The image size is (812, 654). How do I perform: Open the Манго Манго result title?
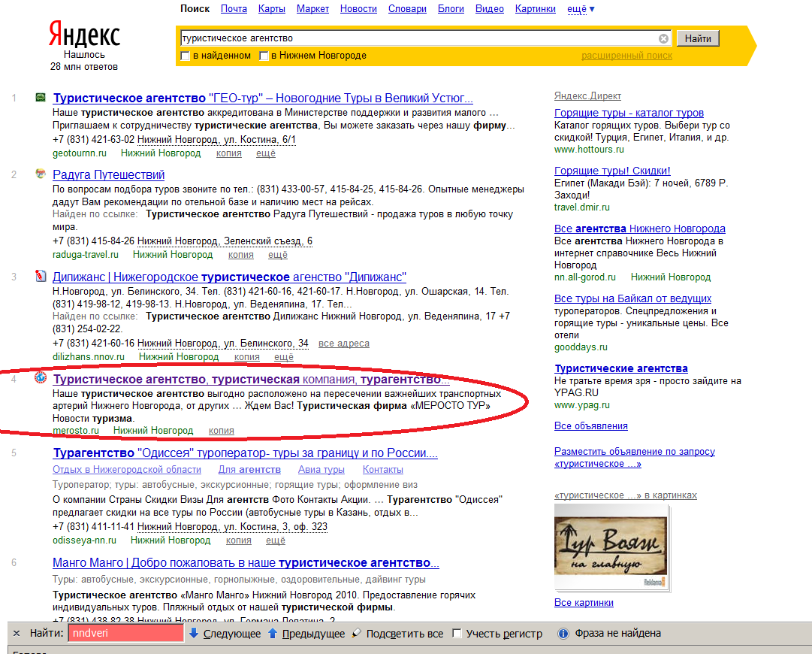pyautogui.click(x=246, y=563)
